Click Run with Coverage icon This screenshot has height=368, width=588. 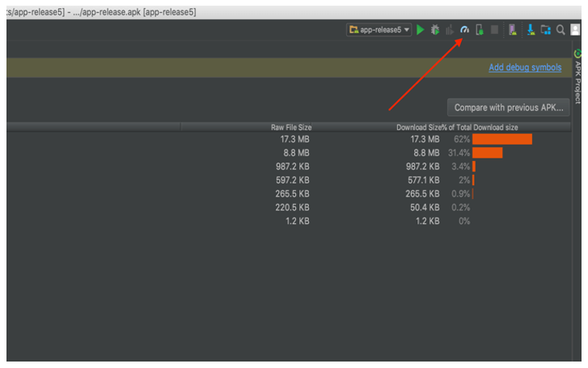(x=450, y=30)
